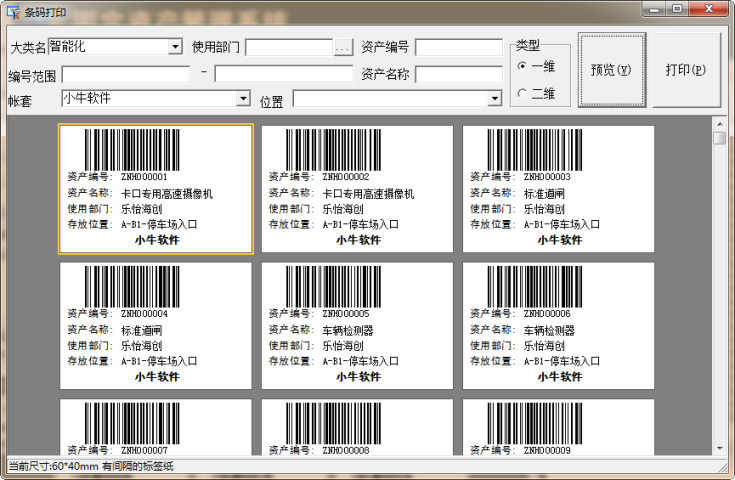Click the ellipsis browse button for department

tap(343, 47)
